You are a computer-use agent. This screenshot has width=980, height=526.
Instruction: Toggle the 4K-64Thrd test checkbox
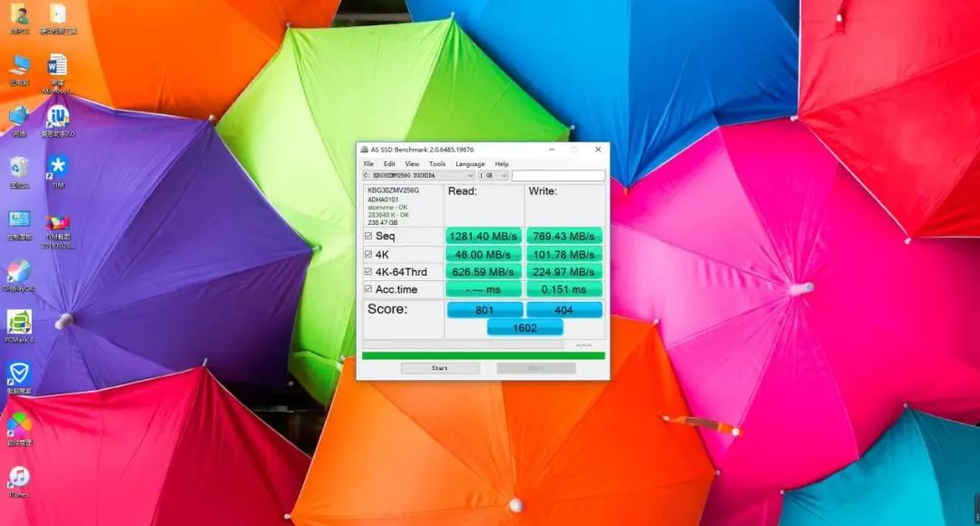pyautogui.click(x=368, y=271)
